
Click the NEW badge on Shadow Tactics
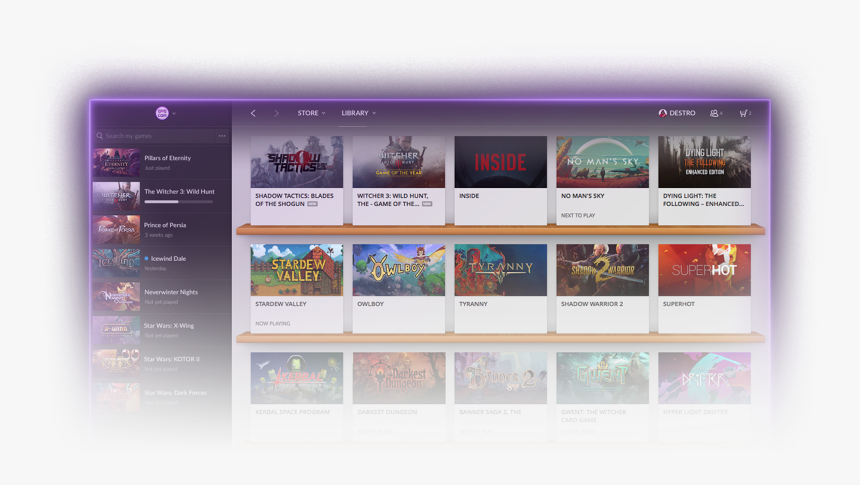click(312, 204)
